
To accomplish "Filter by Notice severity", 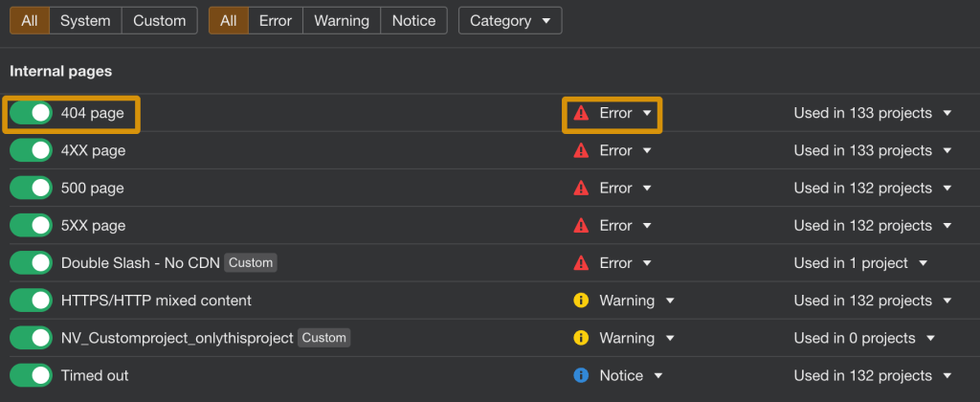I will coord(413,20).
